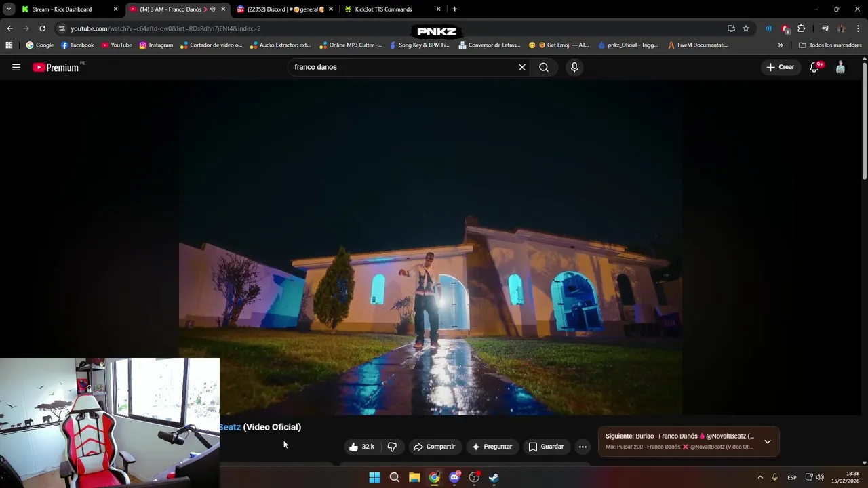Bookmark this page with the star

tap(746, 28)
